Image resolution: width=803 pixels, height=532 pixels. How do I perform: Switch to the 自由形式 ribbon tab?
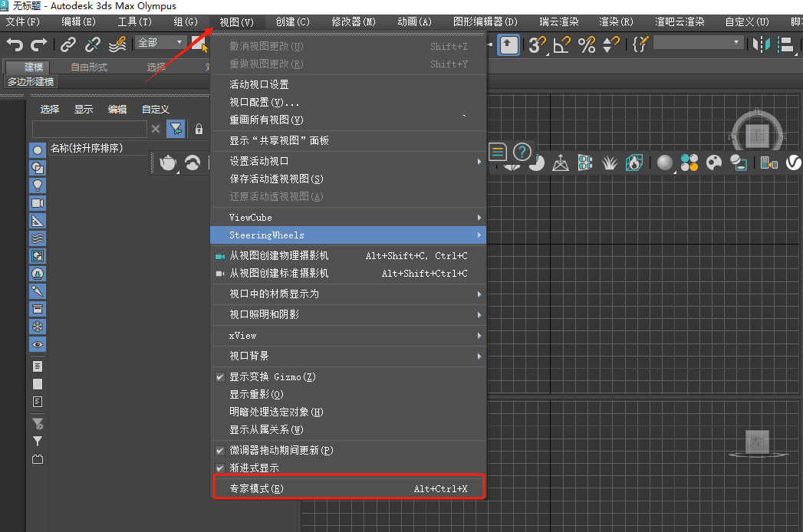coord(89,67)
